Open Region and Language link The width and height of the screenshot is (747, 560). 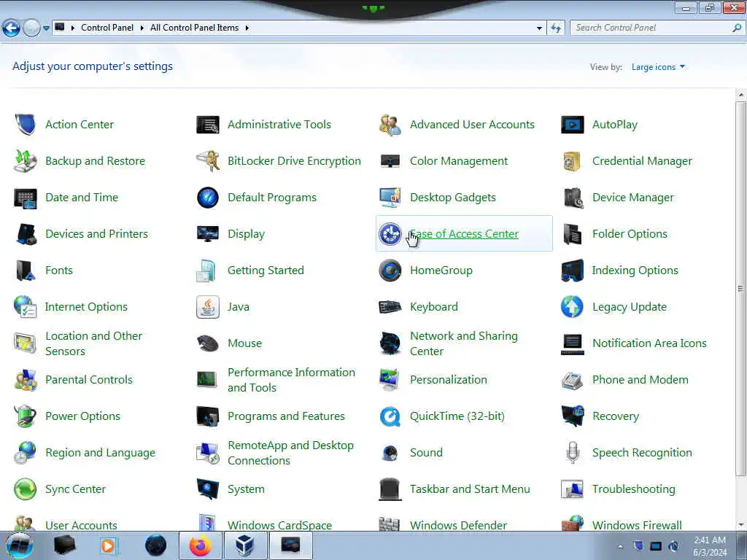click(100, 453)
